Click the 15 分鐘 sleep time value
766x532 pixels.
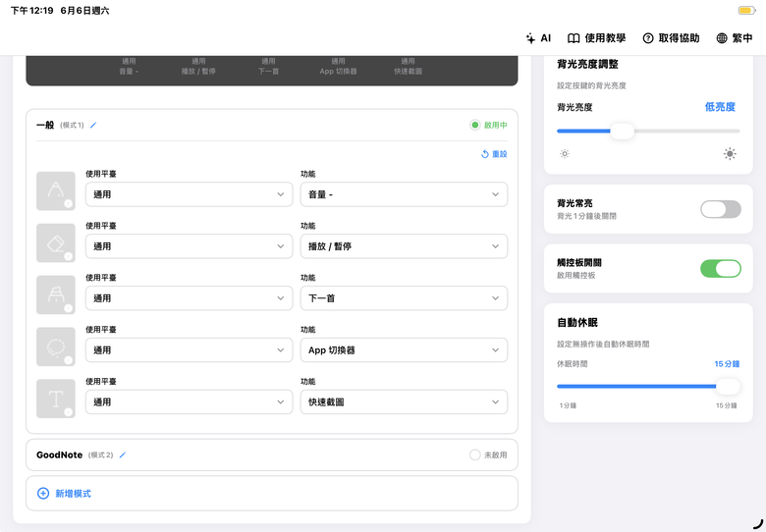727,364
